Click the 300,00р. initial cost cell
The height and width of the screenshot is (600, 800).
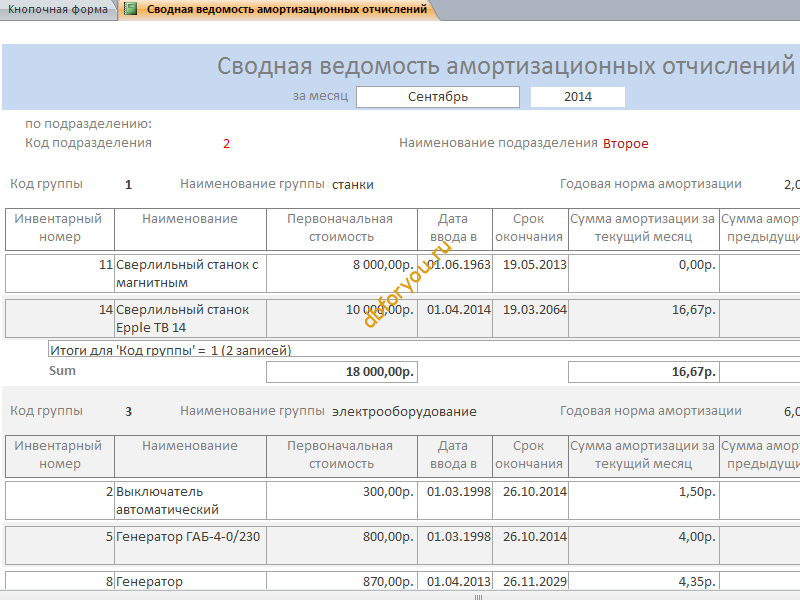[x=341, y=492]
